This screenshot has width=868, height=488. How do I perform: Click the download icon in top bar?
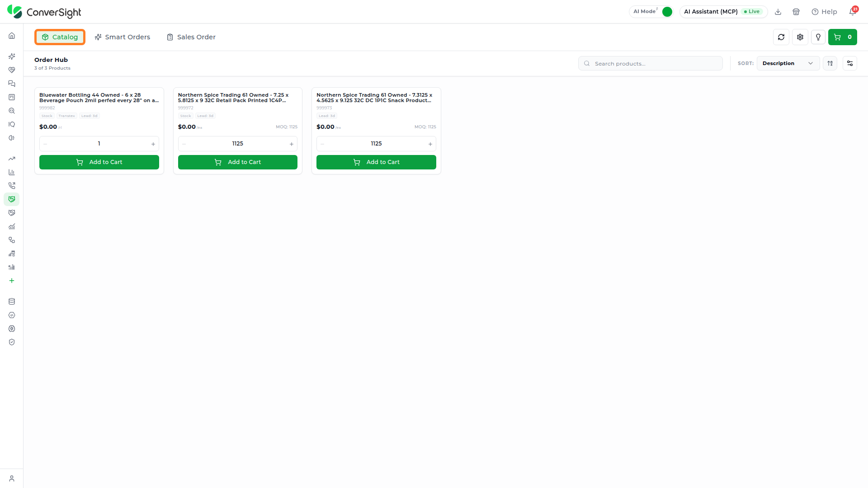point(778,12)
